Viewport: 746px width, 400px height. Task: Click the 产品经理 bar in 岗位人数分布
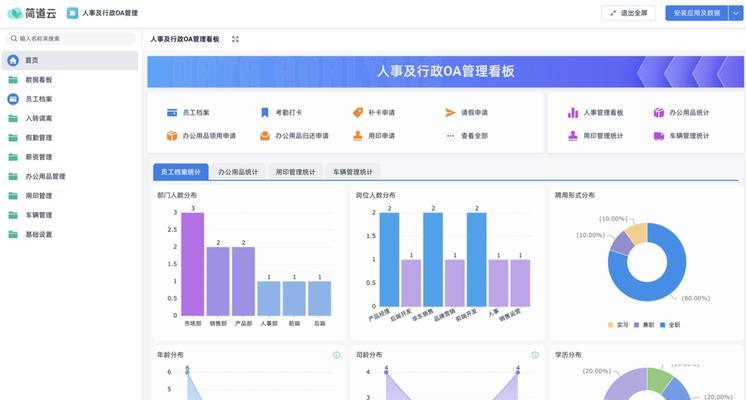[389, 259]
